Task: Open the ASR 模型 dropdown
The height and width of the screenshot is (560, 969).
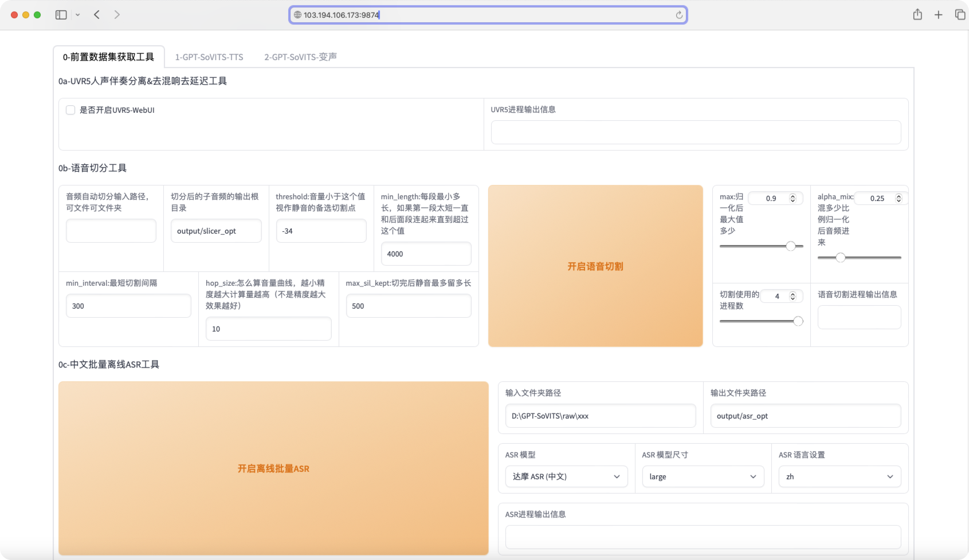Action: pyautogui.click(x=566, y=476)
